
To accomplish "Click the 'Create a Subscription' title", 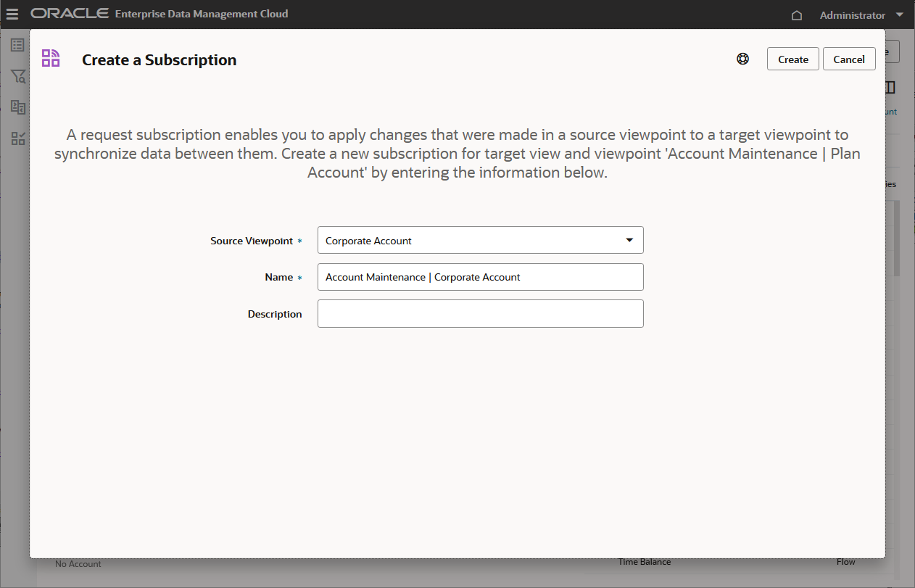I will tap(160, 60).
